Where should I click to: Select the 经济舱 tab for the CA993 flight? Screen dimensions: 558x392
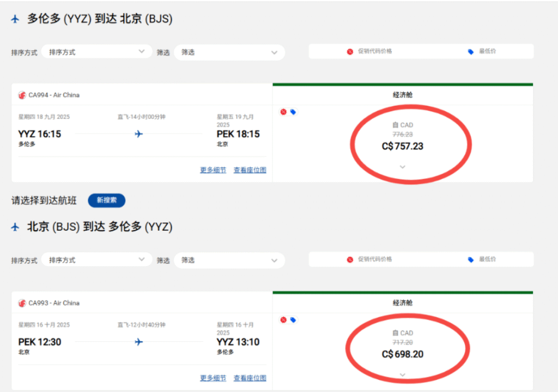pos(403,303)
